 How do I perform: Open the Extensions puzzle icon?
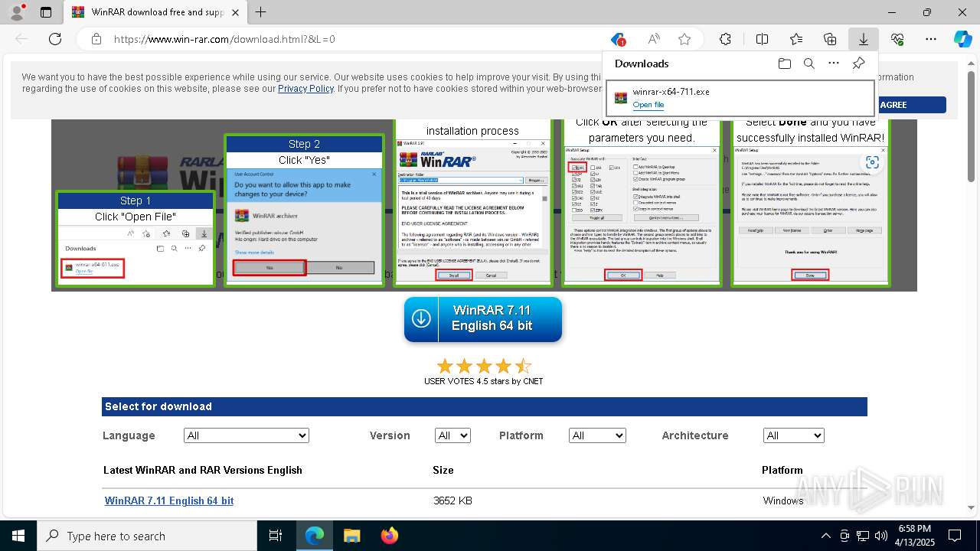point(725,39)
